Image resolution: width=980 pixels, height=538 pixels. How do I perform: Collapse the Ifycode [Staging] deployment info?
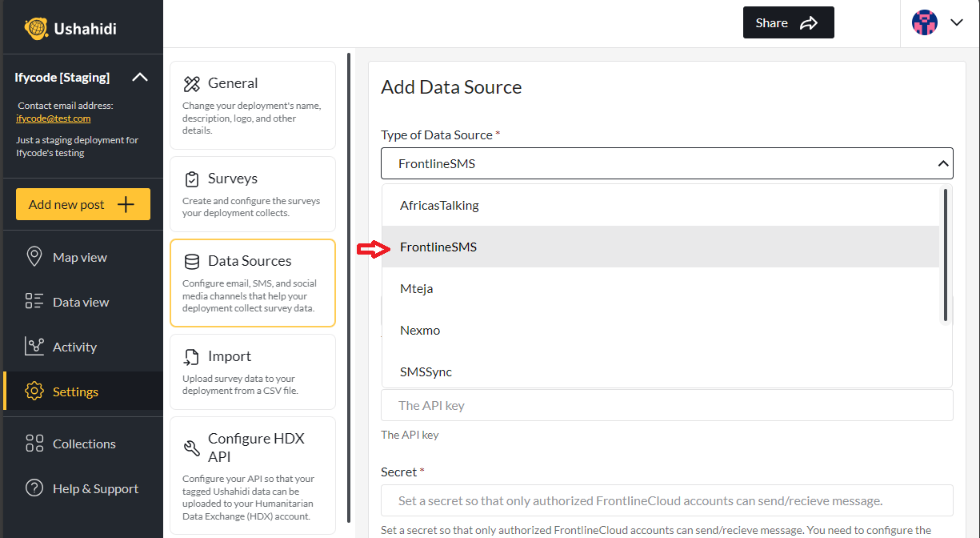[x=139, y=78]
